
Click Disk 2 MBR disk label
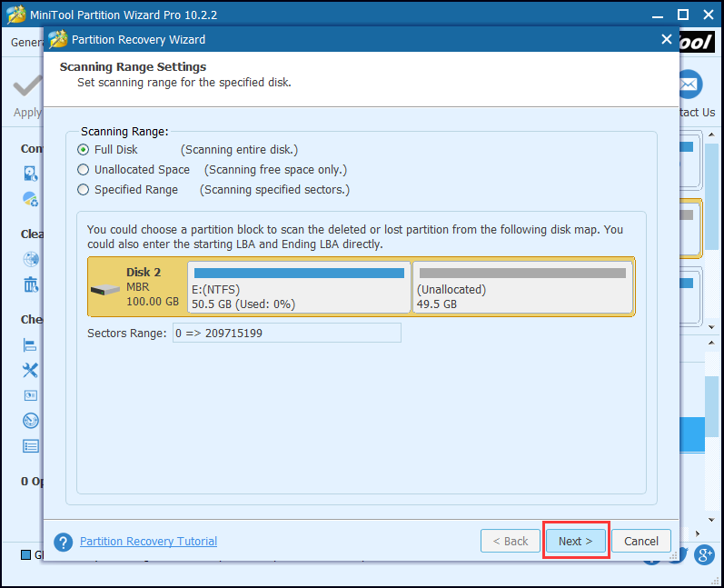(137, 287)
